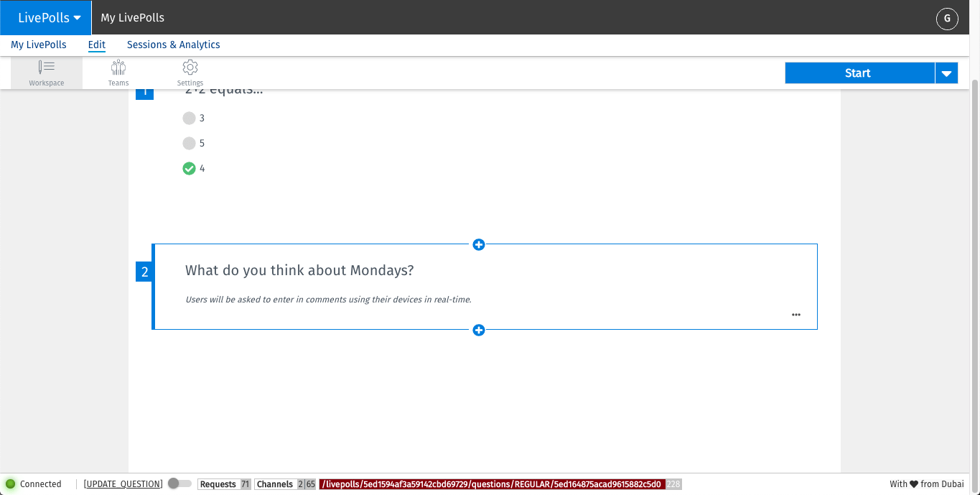This screenshot has height=495, width=980.
Task: Click the comments description text
Action: point(328,300)
